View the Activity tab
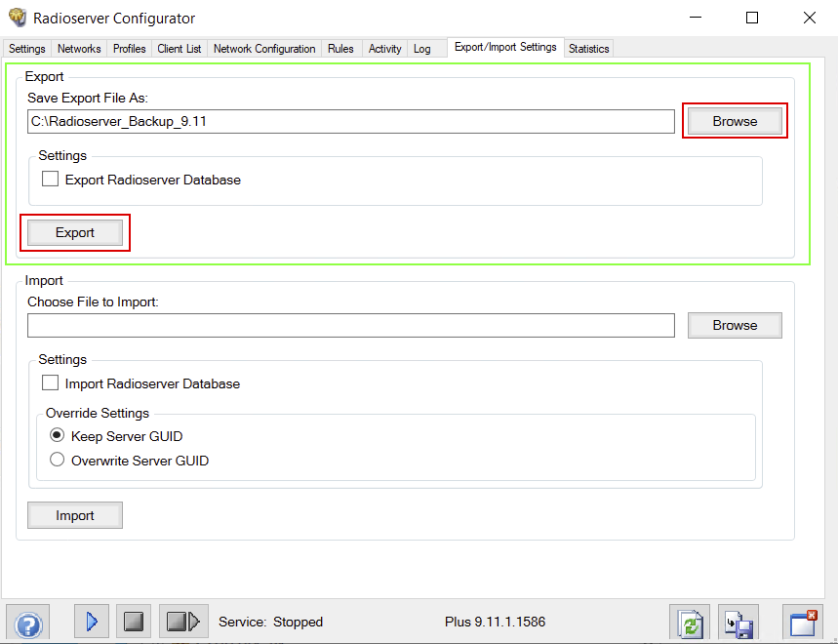The image size is (838, 644). click(384, 49)
